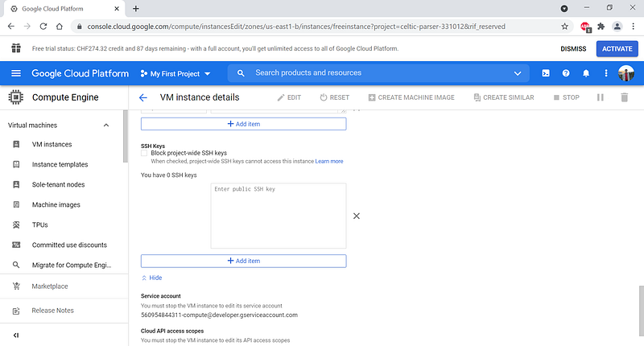Open Committed use discounts in sidebar

(69, 245)
